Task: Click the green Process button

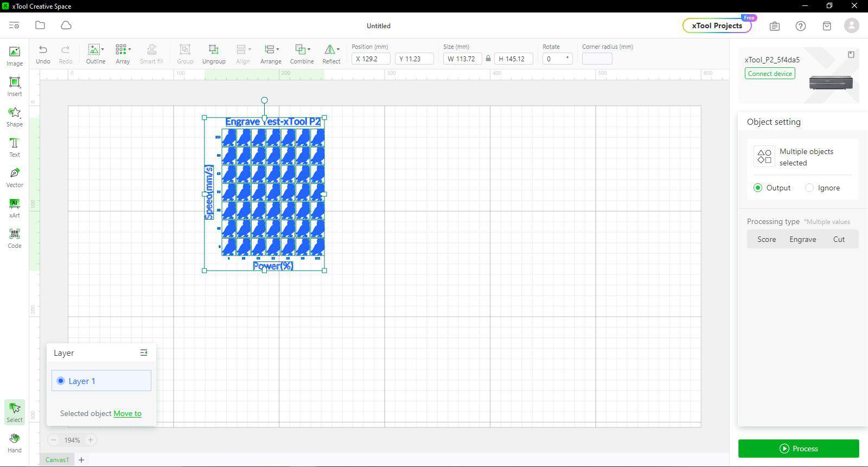Action: pyautogui.click(x=799, y=449)
